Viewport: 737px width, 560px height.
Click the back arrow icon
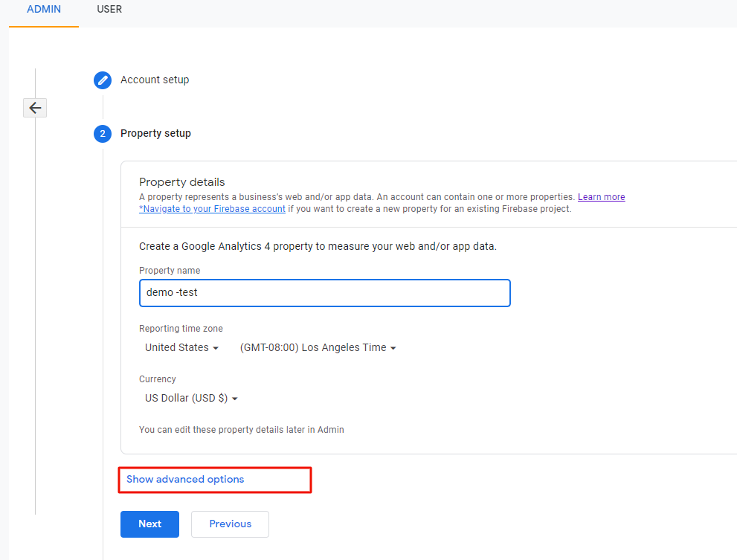35,108
